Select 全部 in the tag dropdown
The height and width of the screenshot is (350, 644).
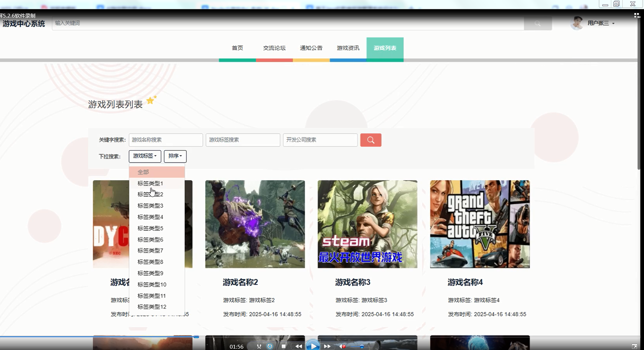[x=157, y=172]
